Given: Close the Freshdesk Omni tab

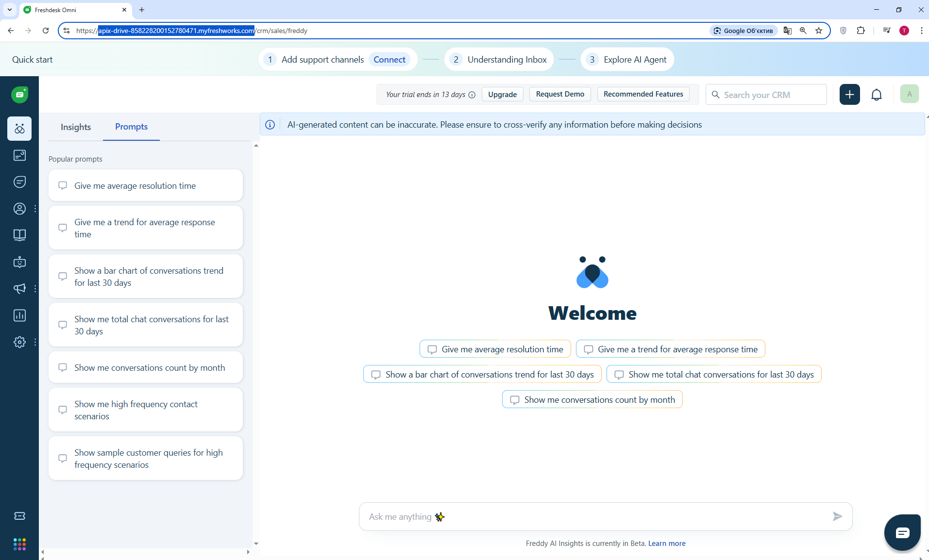Looking at the screenshot, I should click(124, 10).
